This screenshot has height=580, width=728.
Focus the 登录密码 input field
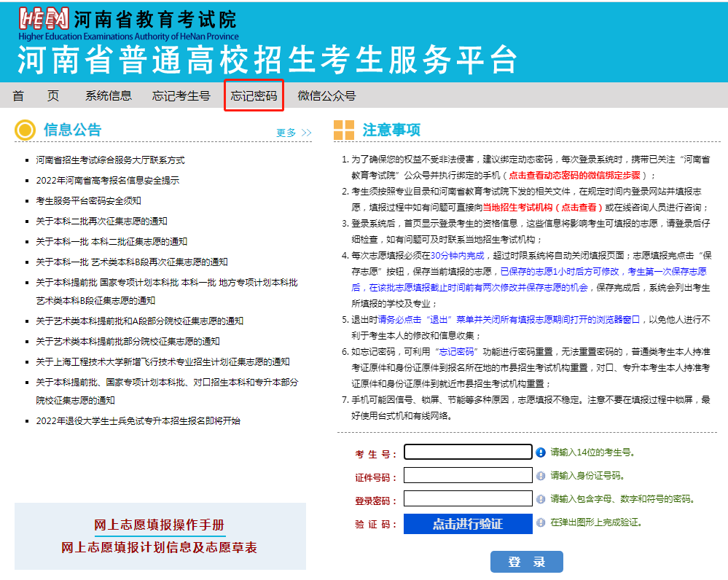pos(468,499)
